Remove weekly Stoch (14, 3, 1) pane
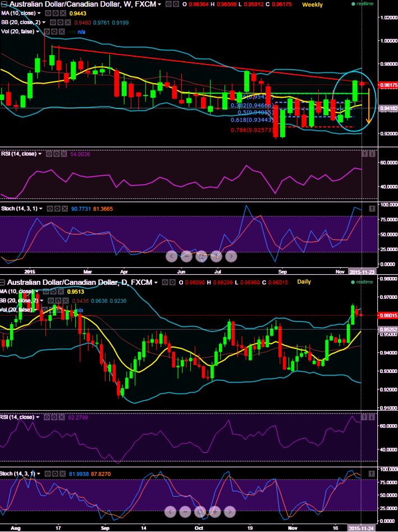The height and width of the screenshot is (532, 398). (64, 208)
